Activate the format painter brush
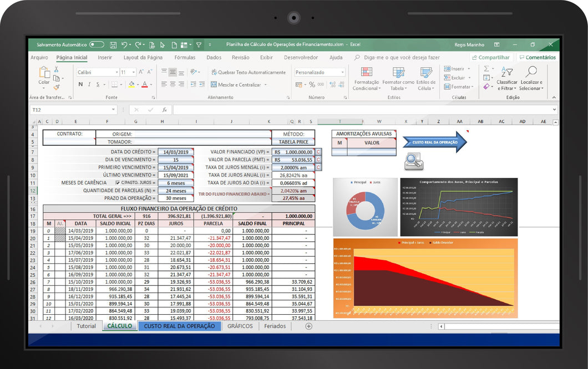The width and height of the screenshot is (588, 369). (56, 88)
